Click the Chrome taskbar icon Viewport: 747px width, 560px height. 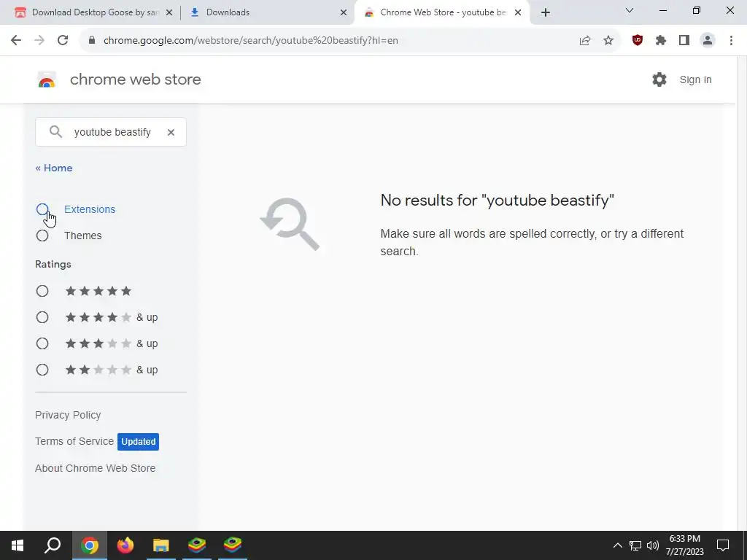point(90,545)
